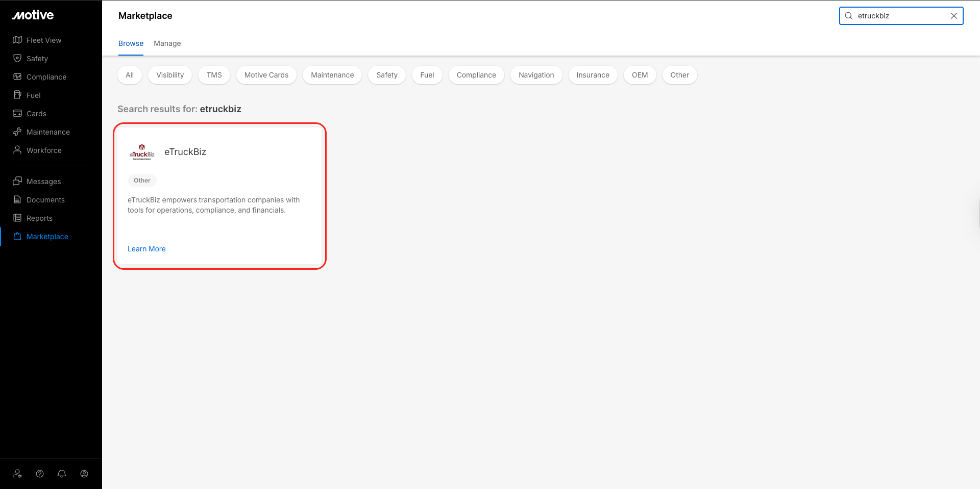Filter by OEM category
Screen dimensions: 980x489
[640, 75]
